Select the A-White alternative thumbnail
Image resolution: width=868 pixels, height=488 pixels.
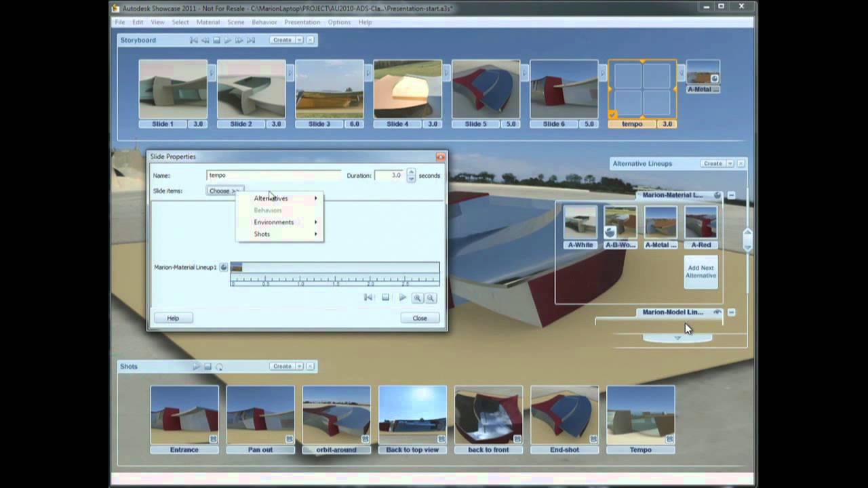[x=580, y=223]
